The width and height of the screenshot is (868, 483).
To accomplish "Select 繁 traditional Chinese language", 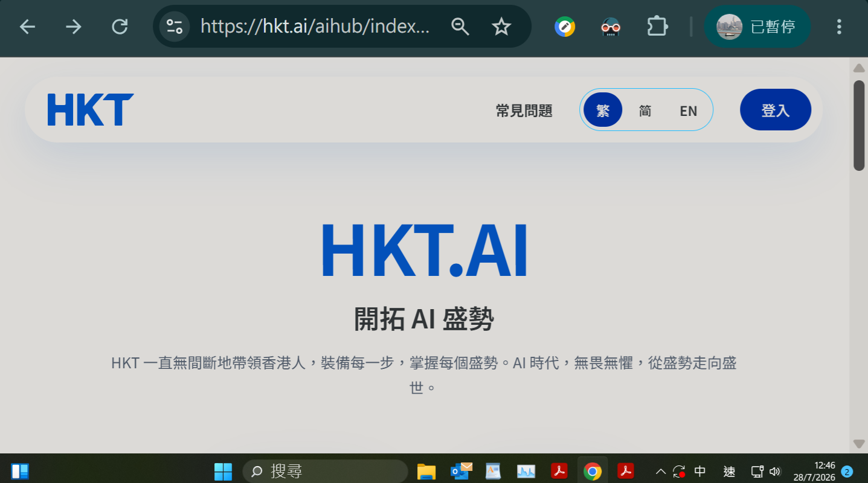I will pos(603,110).
